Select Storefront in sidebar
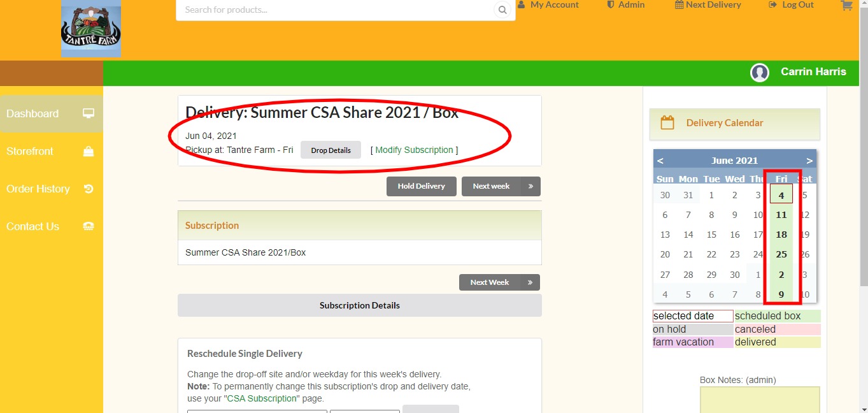The image size is (868, 413). (x=52, y=151)
